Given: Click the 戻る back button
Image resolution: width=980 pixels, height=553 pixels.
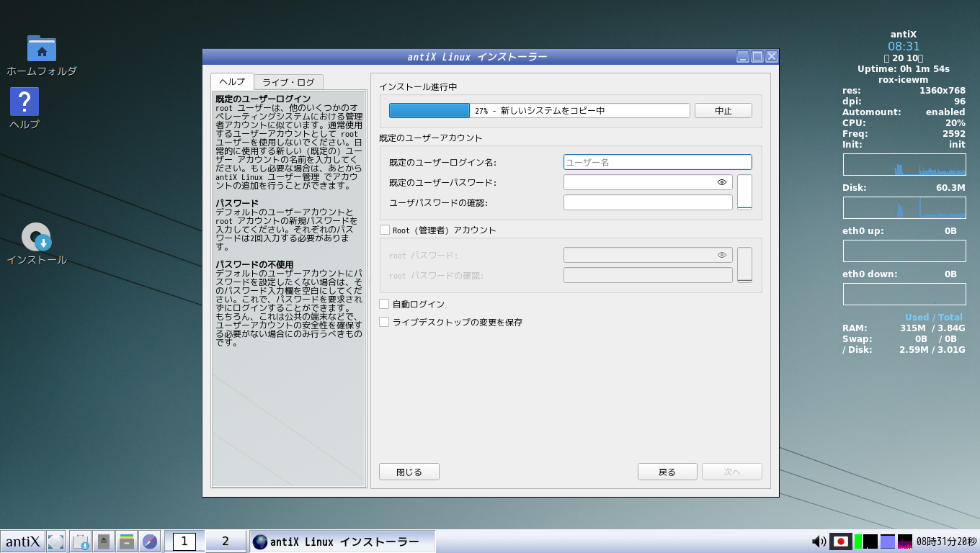Looking at the screenshot, I should pos(667,472).
